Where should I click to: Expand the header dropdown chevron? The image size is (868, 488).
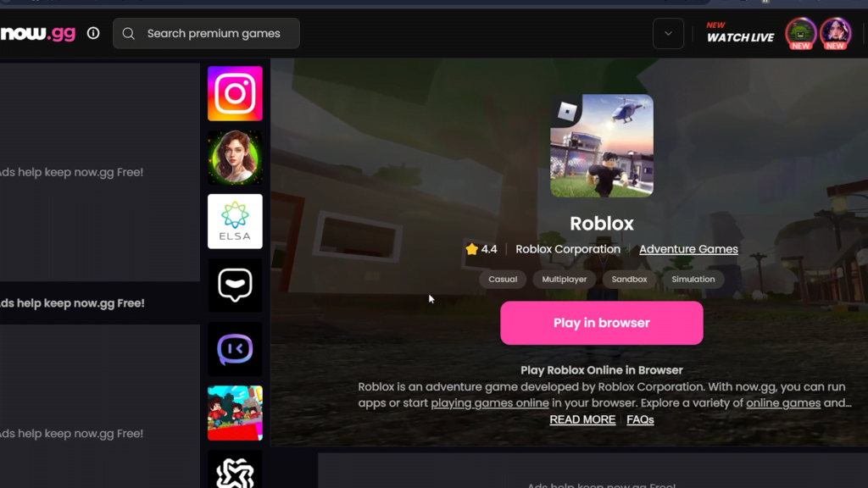668,33
